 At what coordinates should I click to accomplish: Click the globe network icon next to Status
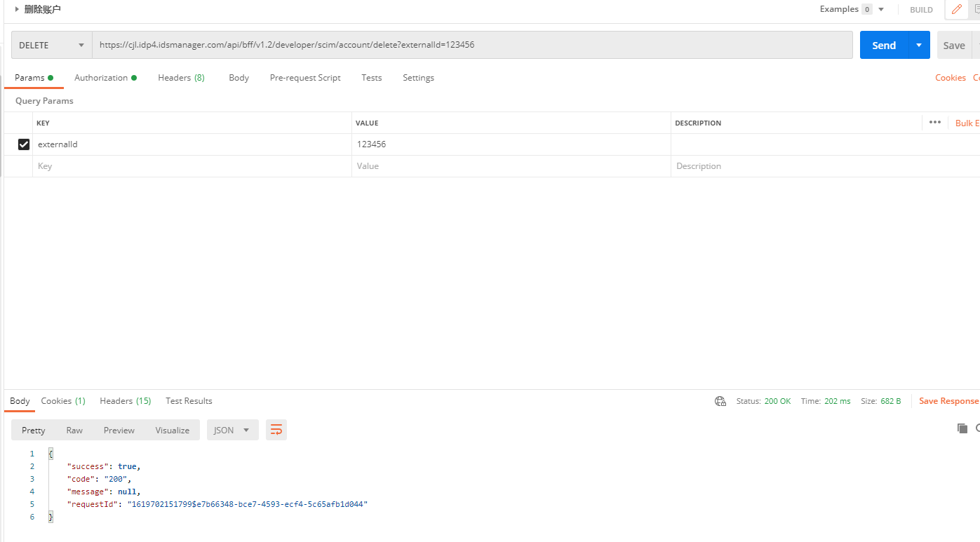720,401
